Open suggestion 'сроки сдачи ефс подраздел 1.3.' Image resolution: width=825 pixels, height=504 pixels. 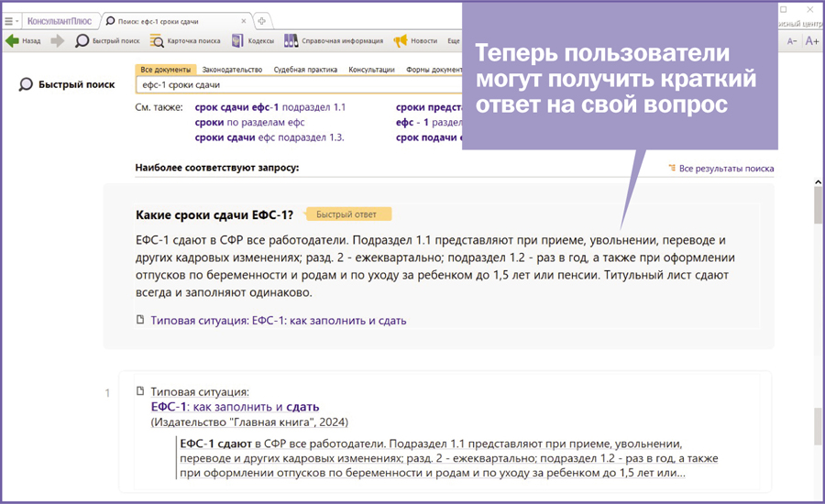tap(269, 137)
